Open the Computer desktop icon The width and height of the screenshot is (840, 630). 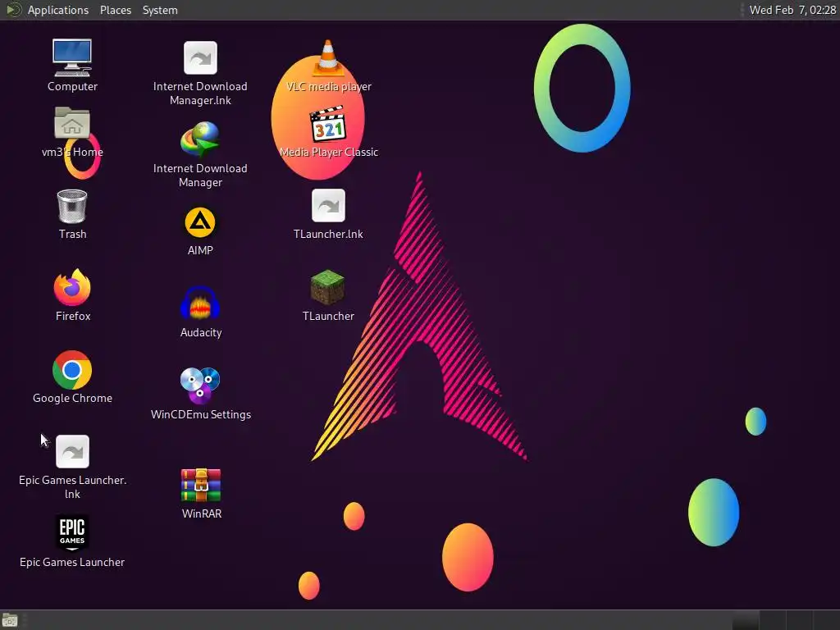(x=72, y=57)
